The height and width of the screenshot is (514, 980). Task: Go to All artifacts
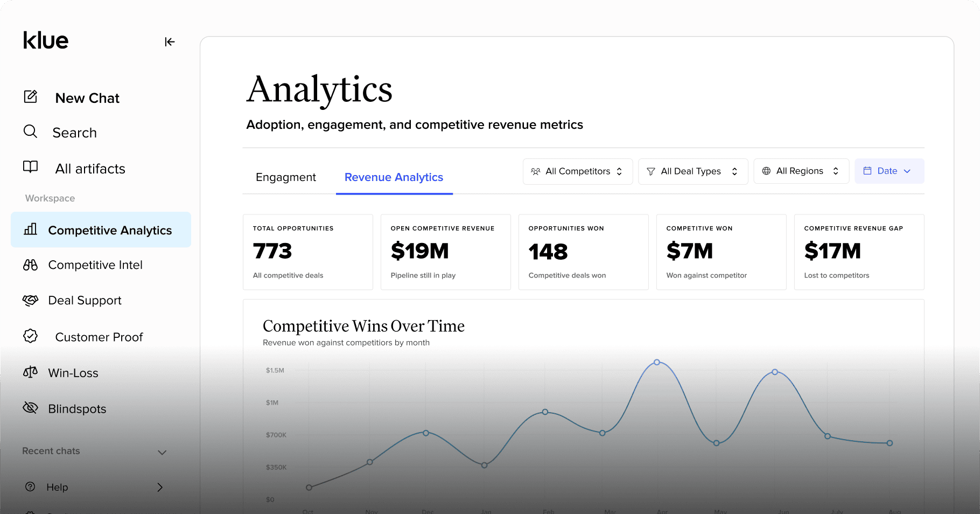pos(90,169)
